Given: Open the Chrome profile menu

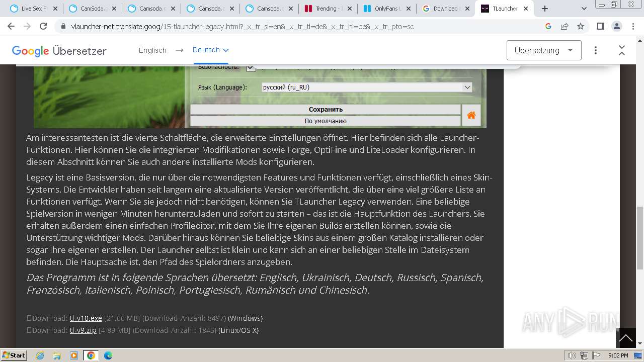Looking at the screenshot, I should coord(616,27).
